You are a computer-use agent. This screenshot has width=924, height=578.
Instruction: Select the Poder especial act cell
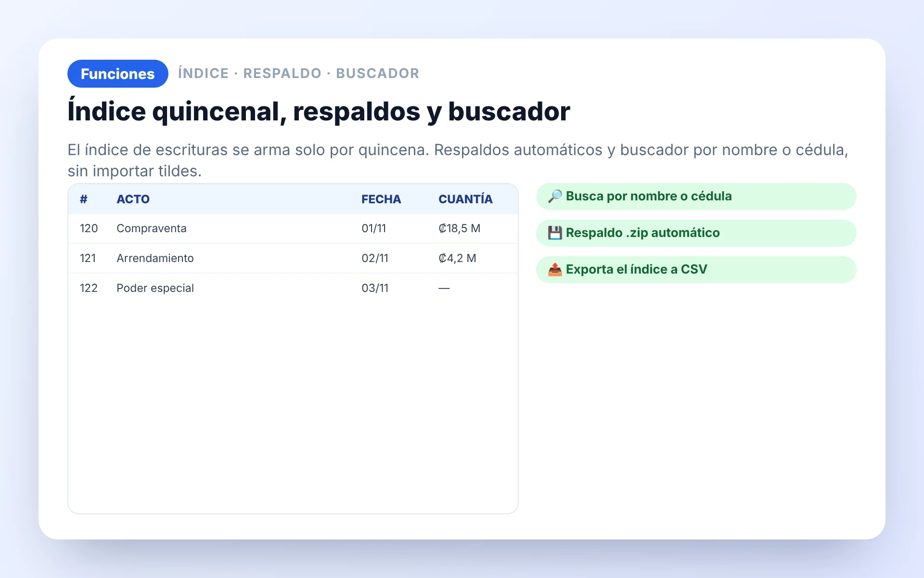[155, 288]
